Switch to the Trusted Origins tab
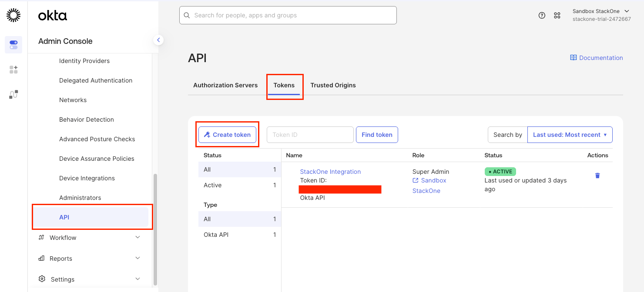The image size is (644, 292). [333, 85]
